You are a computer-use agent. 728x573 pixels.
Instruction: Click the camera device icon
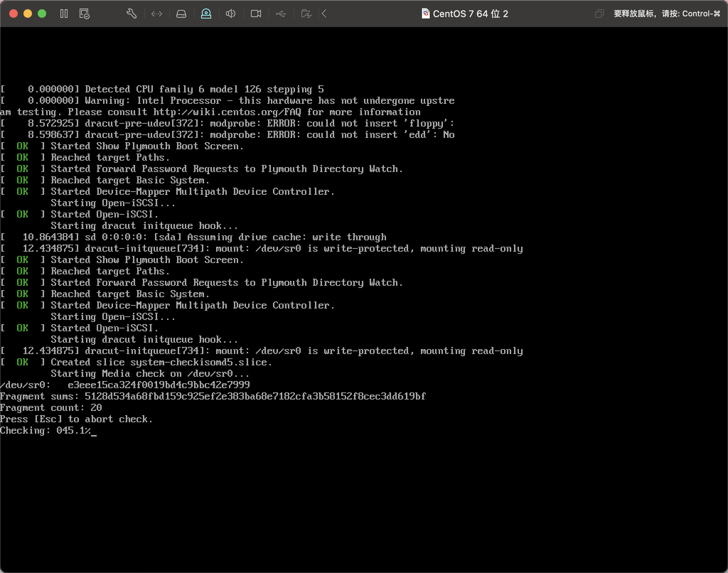tap(256, 14)
